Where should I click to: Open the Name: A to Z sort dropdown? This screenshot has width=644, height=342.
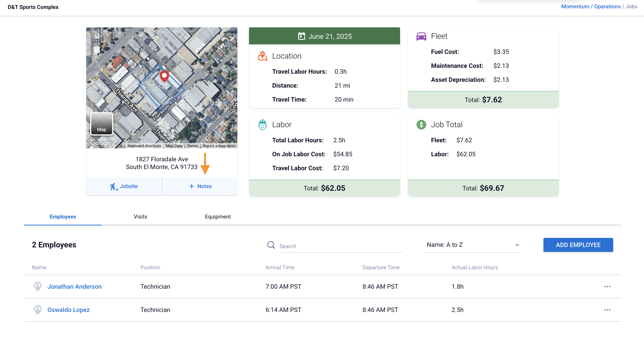click(x=473, y=245)
